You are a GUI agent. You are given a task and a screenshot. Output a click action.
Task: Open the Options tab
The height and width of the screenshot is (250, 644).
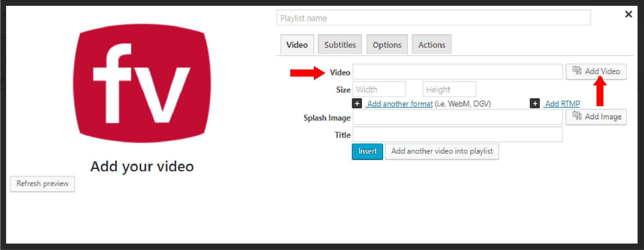[x=387, y=45]
